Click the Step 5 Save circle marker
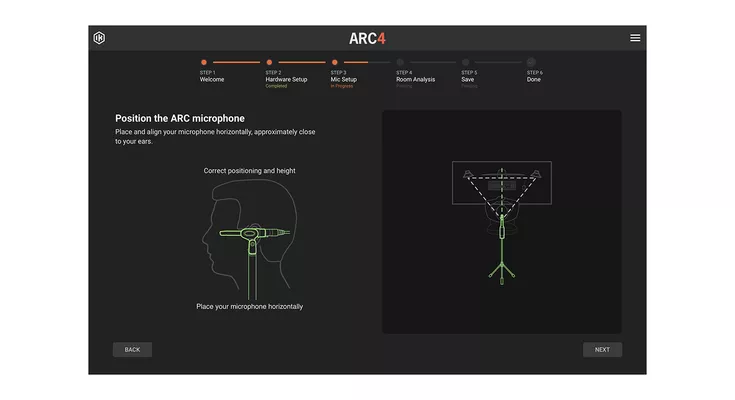The image size is (735, 400). click(465, 62)
